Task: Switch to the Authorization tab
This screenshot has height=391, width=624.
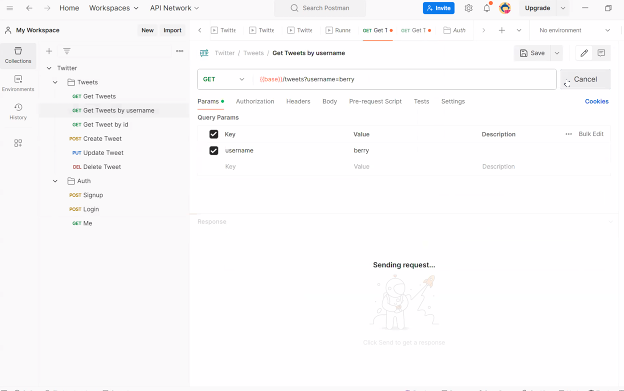Action: click(255, 101)
